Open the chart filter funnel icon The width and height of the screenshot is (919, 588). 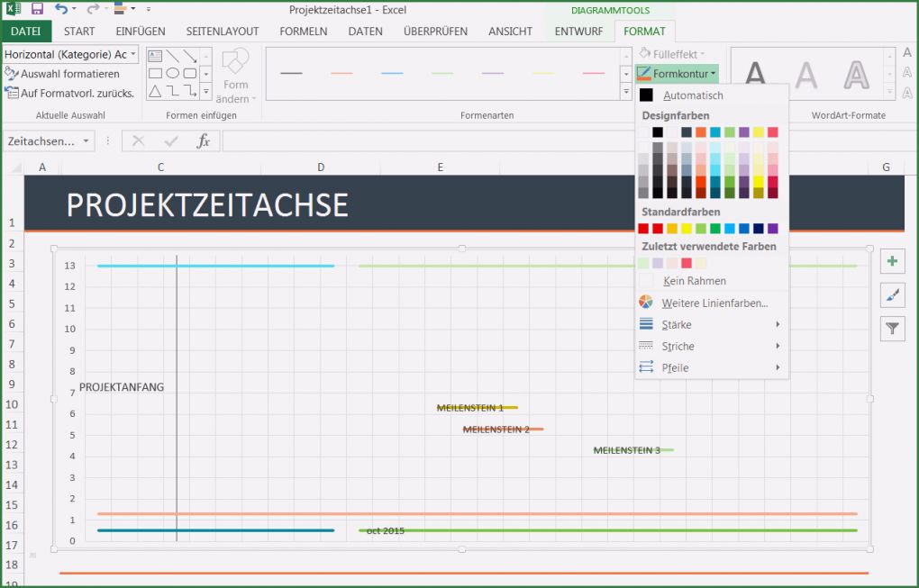[892, 328]
